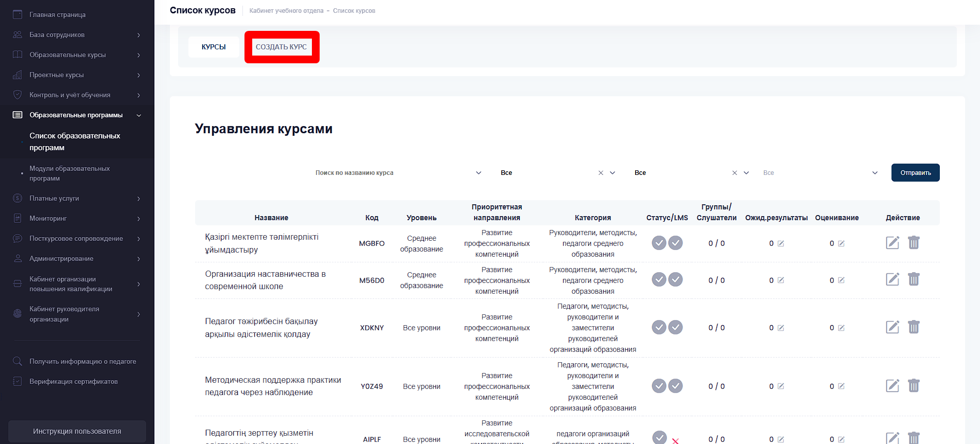980x444 pixels.
Task: Toggle the red X LMS status for AIPLF
Action: point(675,440)
